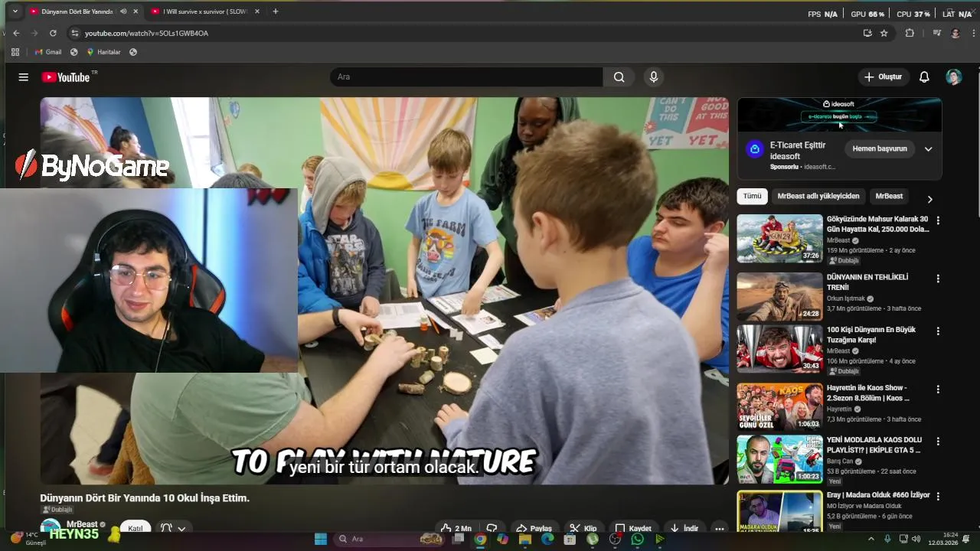Click the magnifier search button
This screenshot has width=980, height=551.
click(619, 77)
